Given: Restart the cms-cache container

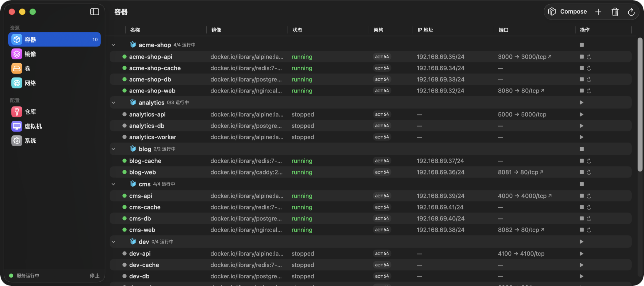Looking at the screenshot, I should 589,207.
